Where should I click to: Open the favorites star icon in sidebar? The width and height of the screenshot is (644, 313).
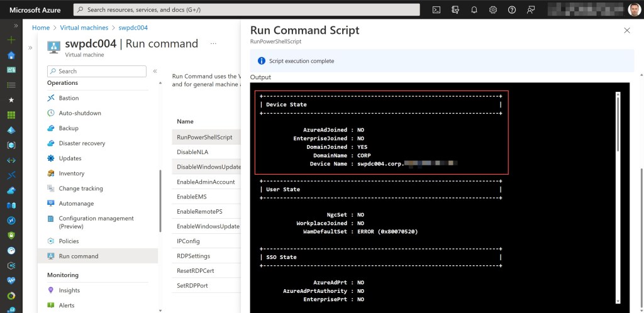[11, 100]
